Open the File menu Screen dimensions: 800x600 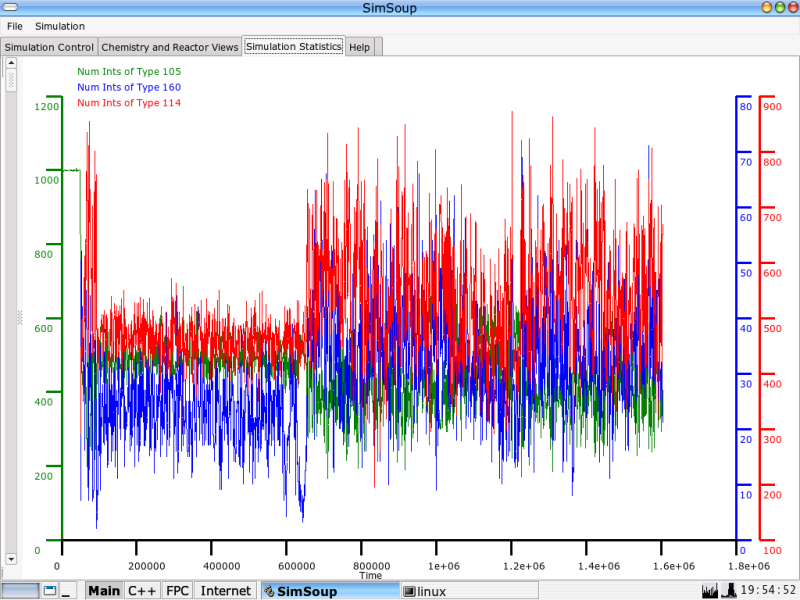point(14,26)
